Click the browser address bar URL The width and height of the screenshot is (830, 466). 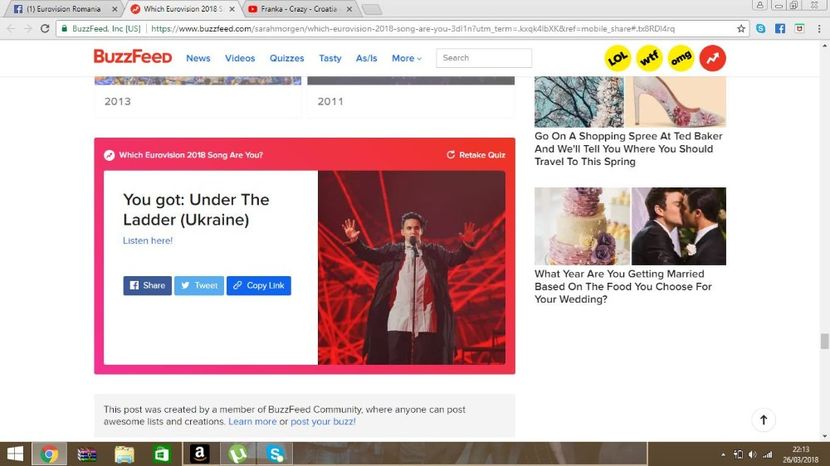point(412,29)
